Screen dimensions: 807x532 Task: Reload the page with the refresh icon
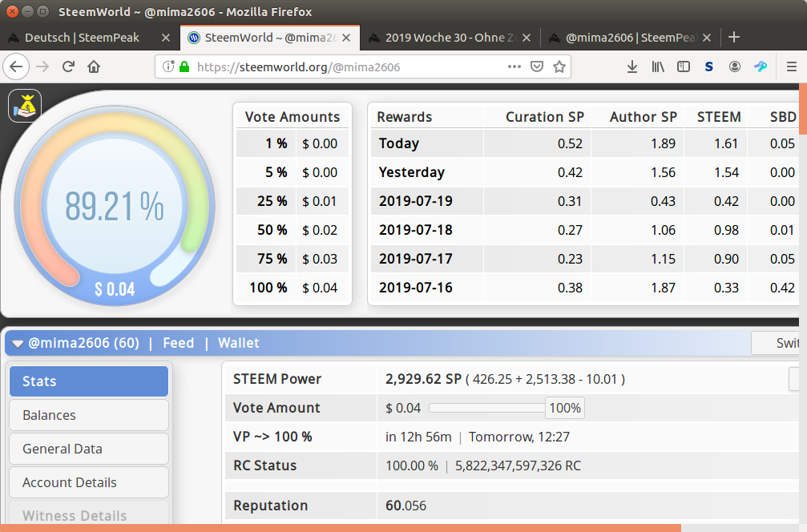68,67
